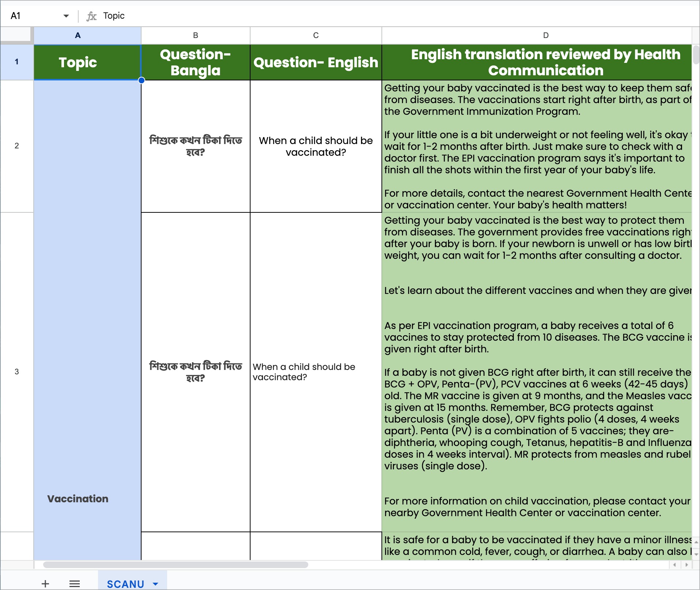Click the blue fill handle of cell A1

(x=141, y=80)
